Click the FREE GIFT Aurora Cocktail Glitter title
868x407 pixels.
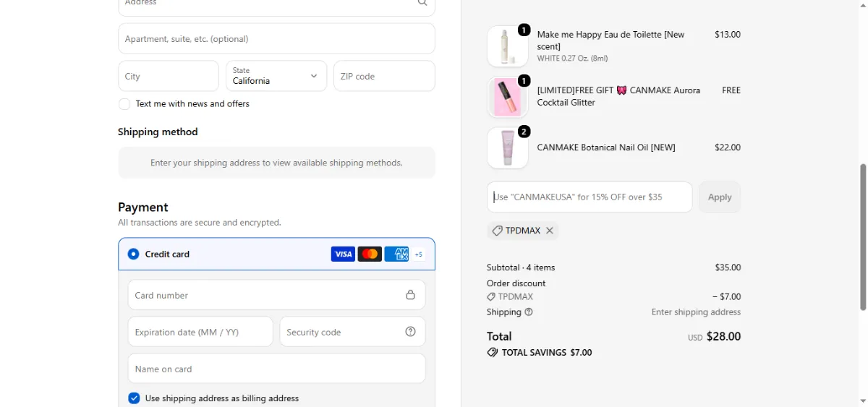tap(618, 97)
